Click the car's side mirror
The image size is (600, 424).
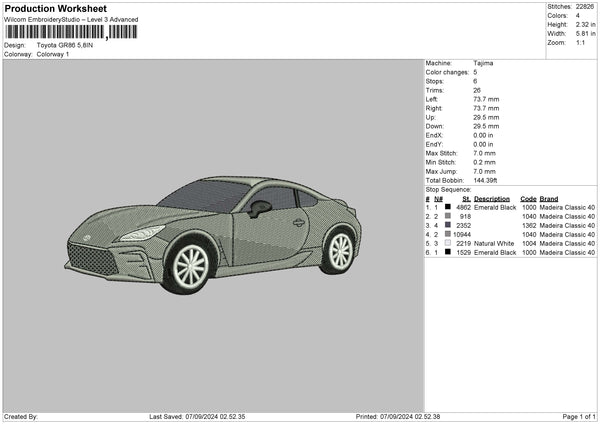[260, 208]
